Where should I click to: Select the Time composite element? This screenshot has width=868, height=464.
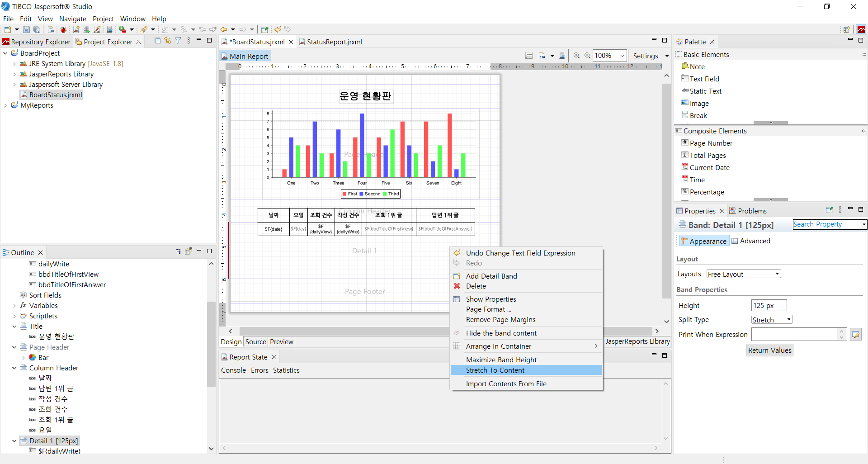tap(693, 180)
